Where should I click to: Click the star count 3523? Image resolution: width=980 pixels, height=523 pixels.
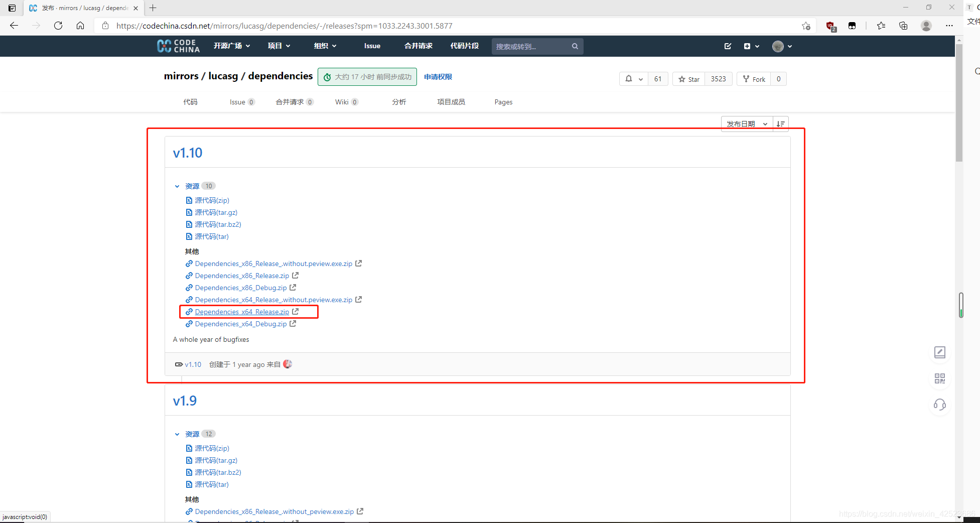(719, 79)
